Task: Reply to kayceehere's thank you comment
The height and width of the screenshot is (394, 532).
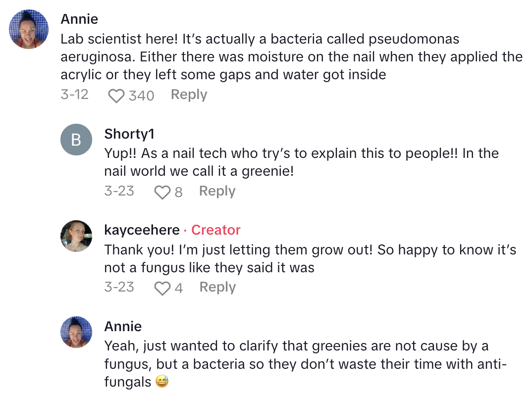Action: [217, 287]
